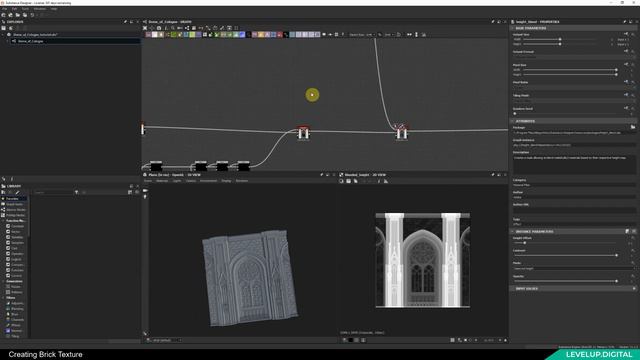
Task: Add the red atomic node from palette
Action: pyautogui.click(x=280, y=35)
